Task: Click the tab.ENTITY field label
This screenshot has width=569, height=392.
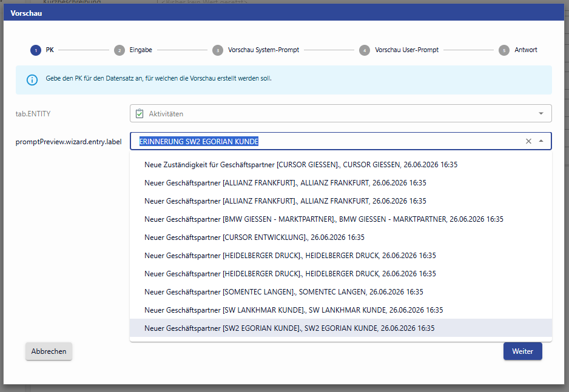Action: [33, 114]
